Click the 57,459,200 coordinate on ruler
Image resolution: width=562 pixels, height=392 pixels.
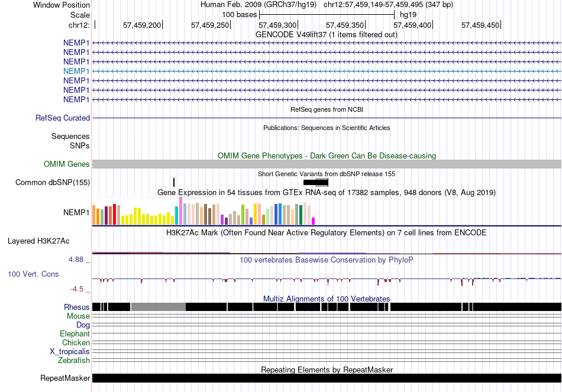coord(142,25)
